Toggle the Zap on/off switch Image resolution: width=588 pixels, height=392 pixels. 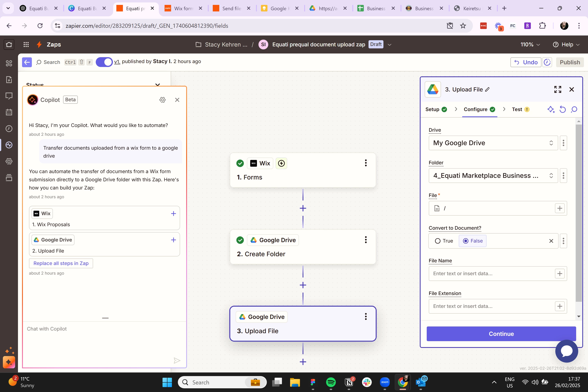[x=104, y=62]
